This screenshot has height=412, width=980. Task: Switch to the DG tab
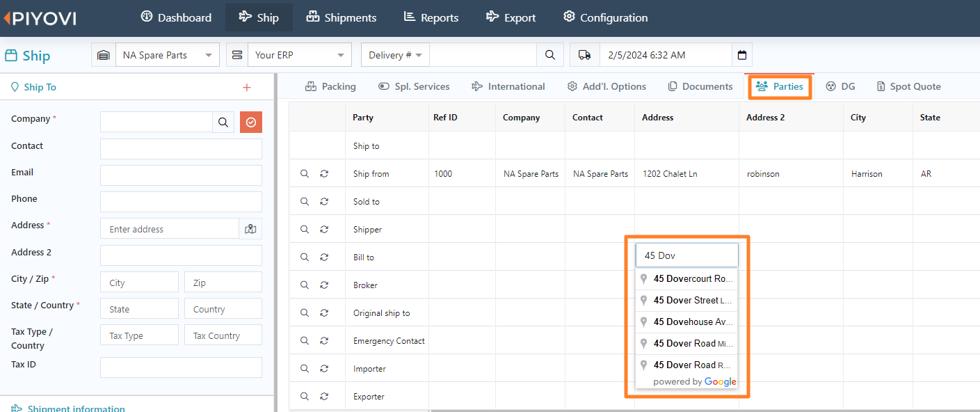point(840,86)
